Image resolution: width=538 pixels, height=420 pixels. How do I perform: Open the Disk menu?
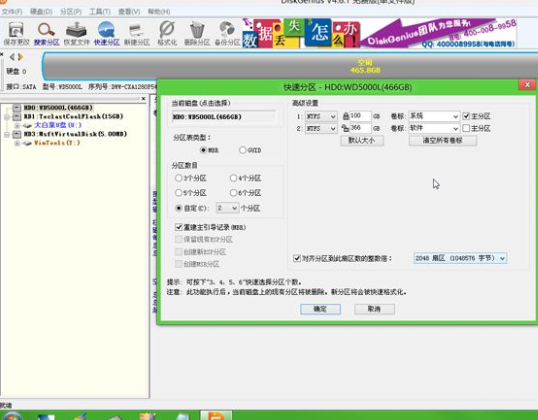point(41,12)
